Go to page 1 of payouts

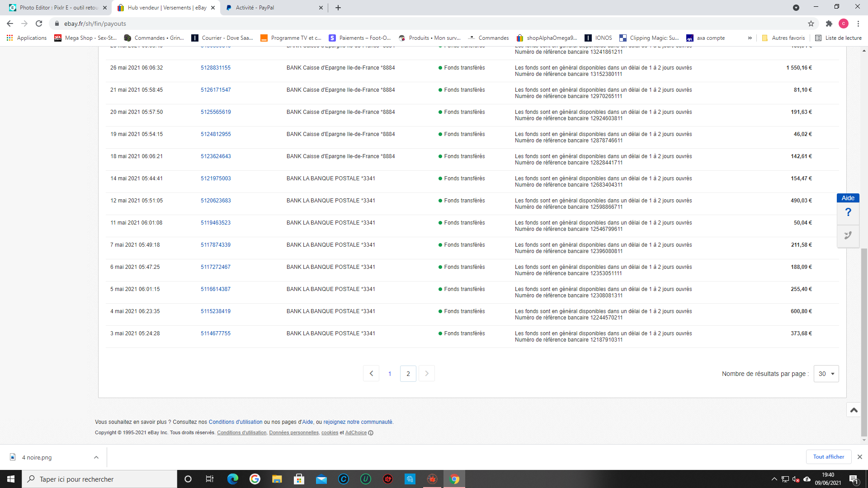pos(390,374)
